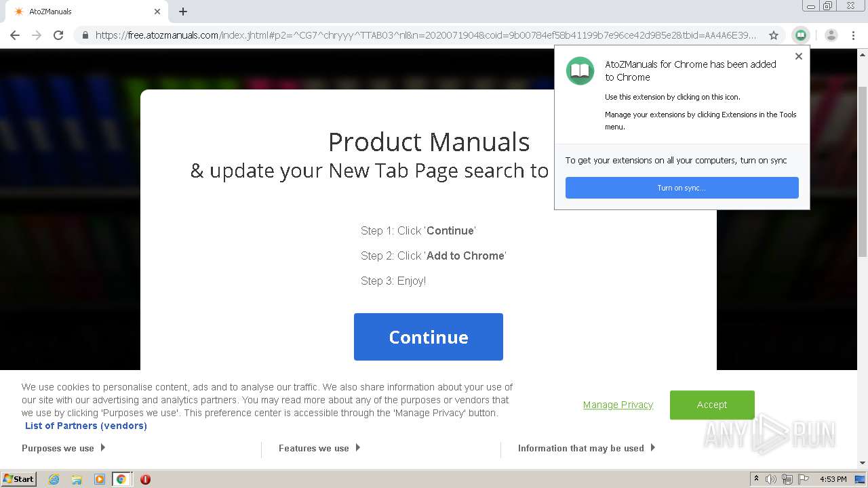
Task: Reload the current page
Action: tap(58, 35)
